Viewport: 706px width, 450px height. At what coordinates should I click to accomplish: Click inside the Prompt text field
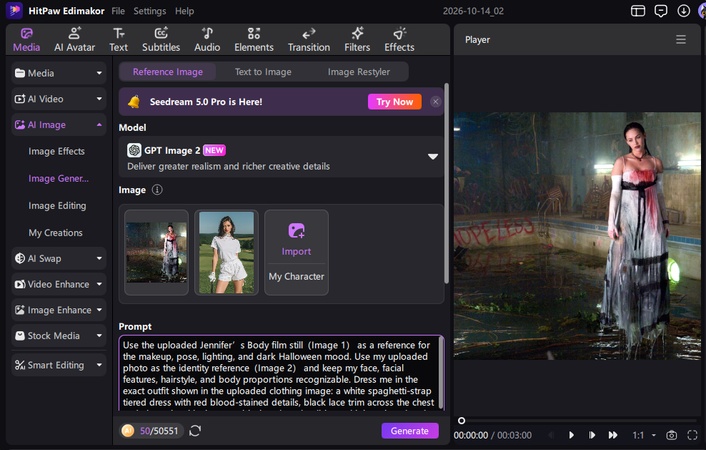[279, 373]
